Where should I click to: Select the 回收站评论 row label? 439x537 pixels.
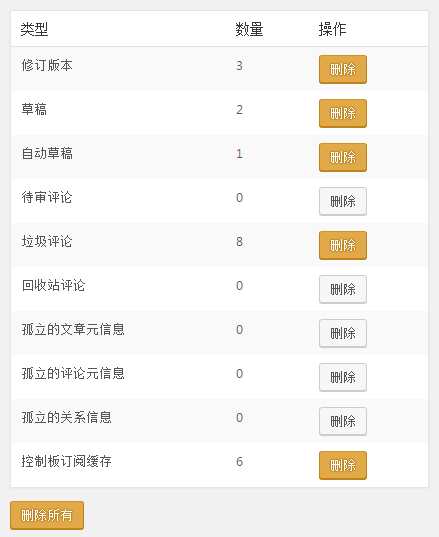coord(53,285)
